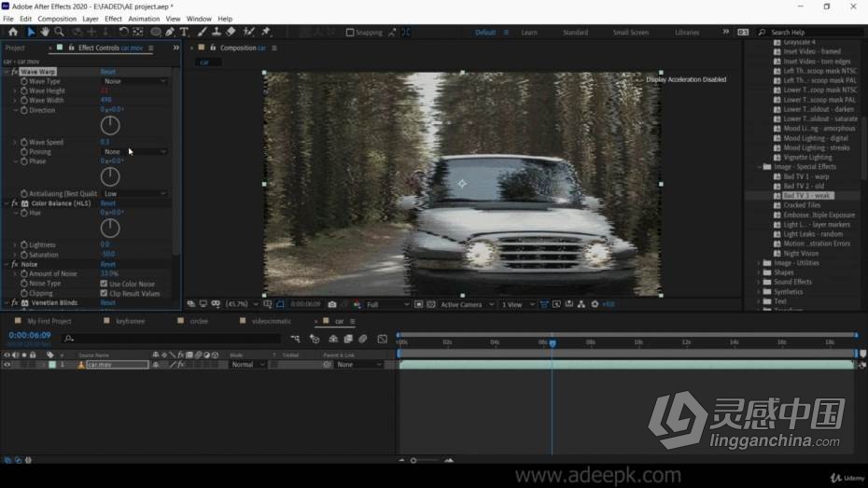The height and width of the screenshot is (488, 868).
Task: Toggle the Use Color Noise checkbox
Action: pyautogui.click(x=104, y=284)
